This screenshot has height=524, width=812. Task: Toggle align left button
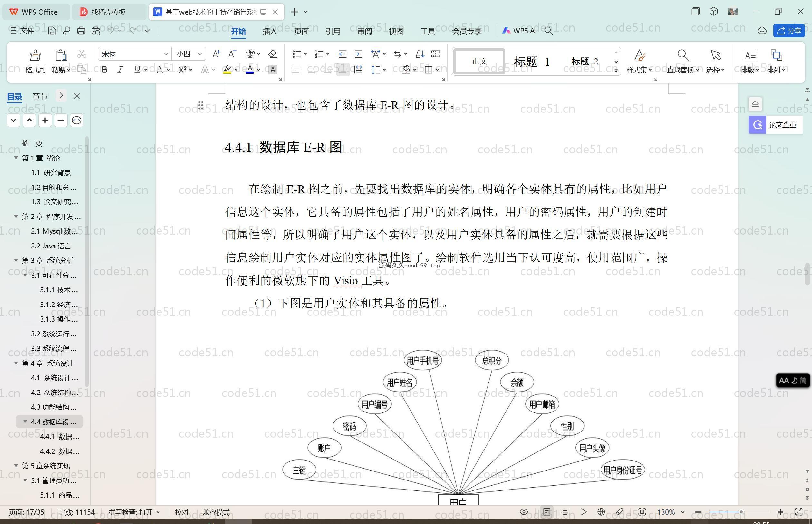[x=295, y=70]
